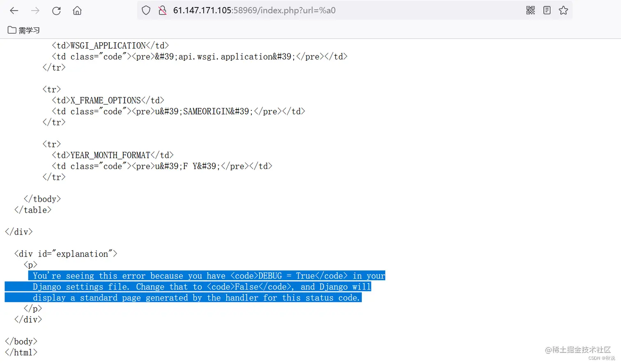The width and height of the screenshot is (621, 364).
Task: Click the closing tbody tag line
Action: (x=42, y=199)
